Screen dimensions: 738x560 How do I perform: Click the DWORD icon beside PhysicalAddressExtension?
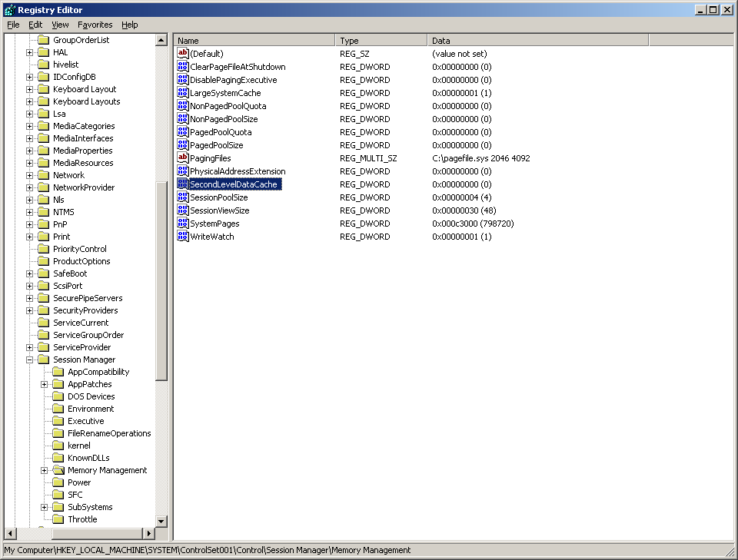pyautogui.click(x=183, y=171)
